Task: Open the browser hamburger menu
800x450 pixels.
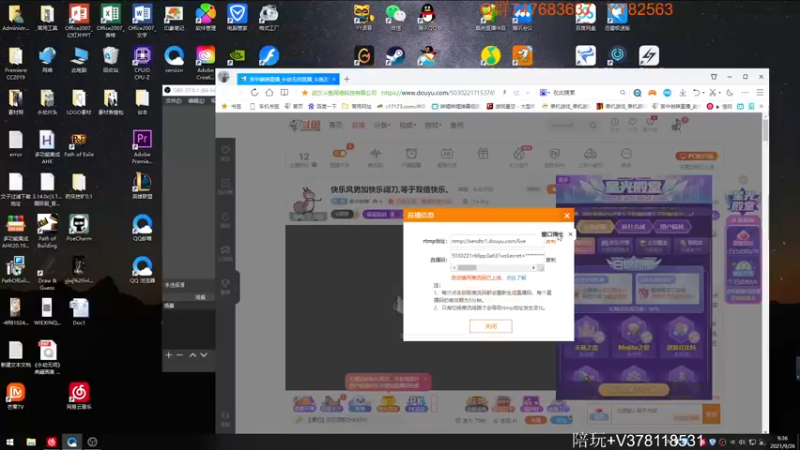Action: point(760,93)
